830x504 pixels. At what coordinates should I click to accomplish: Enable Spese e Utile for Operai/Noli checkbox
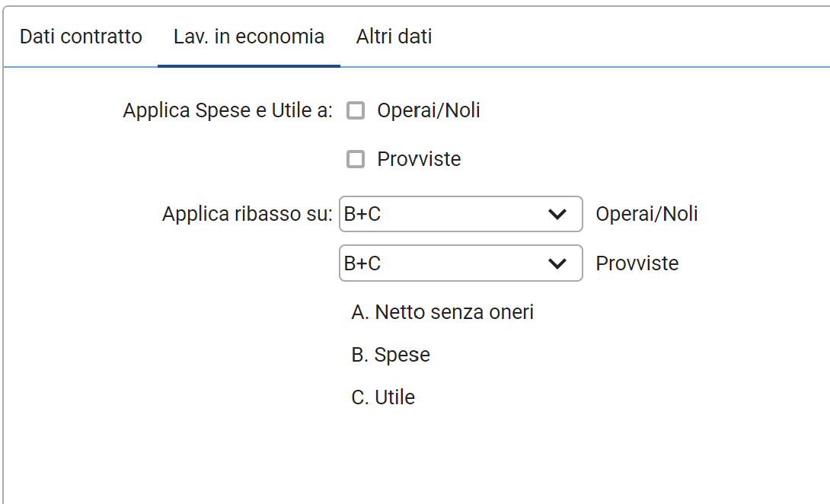point(356,111)
